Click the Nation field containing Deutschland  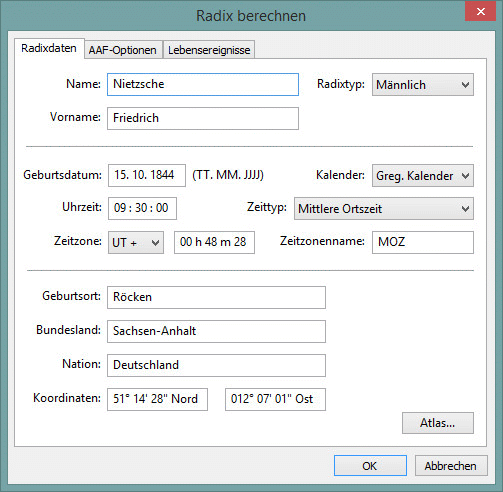[216, 365]
